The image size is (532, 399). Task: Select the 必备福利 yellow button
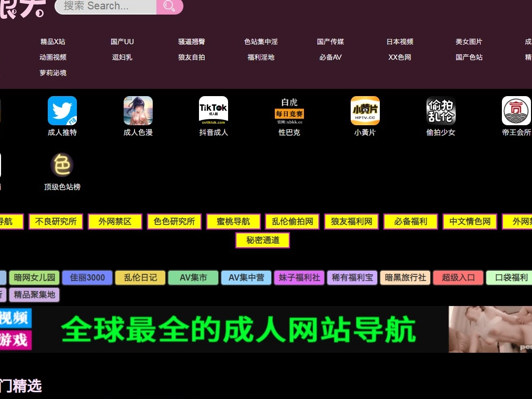410,221
